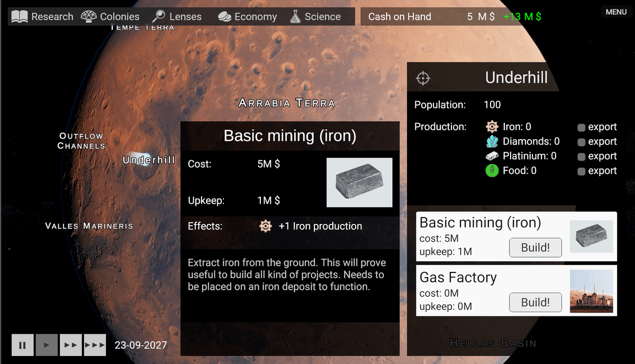Viewport: 635px width, 364px height.
Task: Click the Arrabia Terra map label
Action: (x=287, y=103)
